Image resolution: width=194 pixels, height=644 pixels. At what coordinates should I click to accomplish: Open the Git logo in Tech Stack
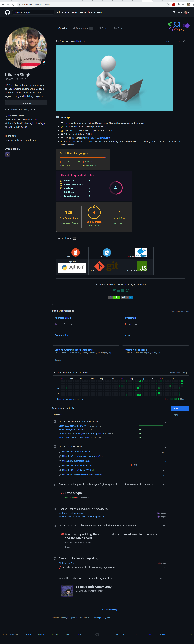[107, 267]
